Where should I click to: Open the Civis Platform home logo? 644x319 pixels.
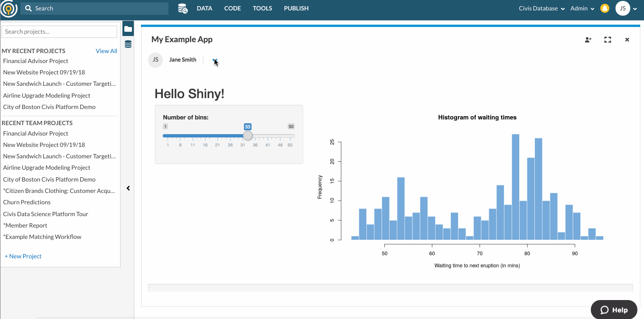click(x=9, y=8)
